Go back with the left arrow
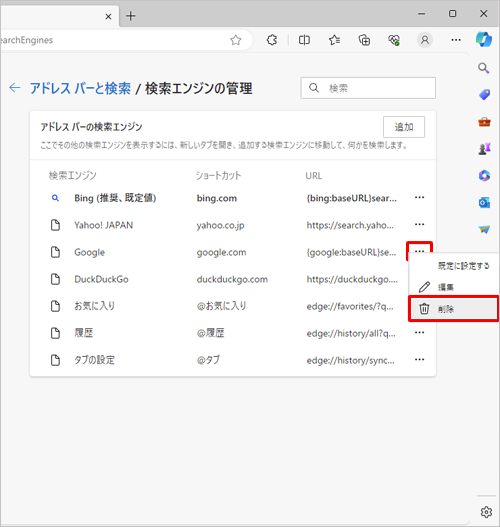The image size is (500, 527). pyautogui.click(x=14, y=88)
